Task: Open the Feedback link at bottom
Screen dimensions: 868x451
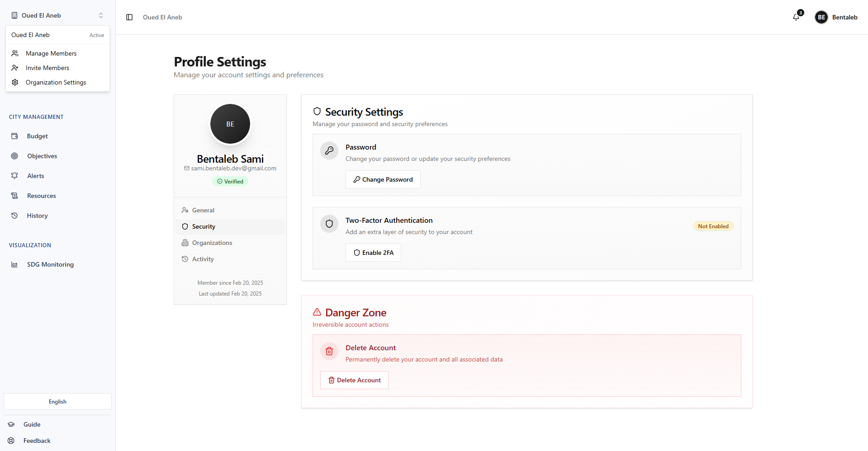Action: coord(37,440)
